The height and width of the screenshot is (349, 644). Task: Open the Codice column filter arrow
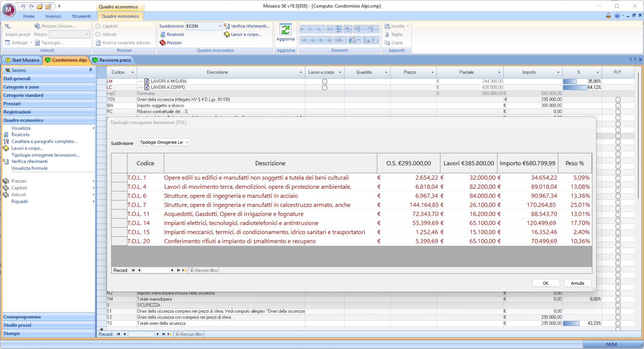pyautogui.click(x=133, y=72)
